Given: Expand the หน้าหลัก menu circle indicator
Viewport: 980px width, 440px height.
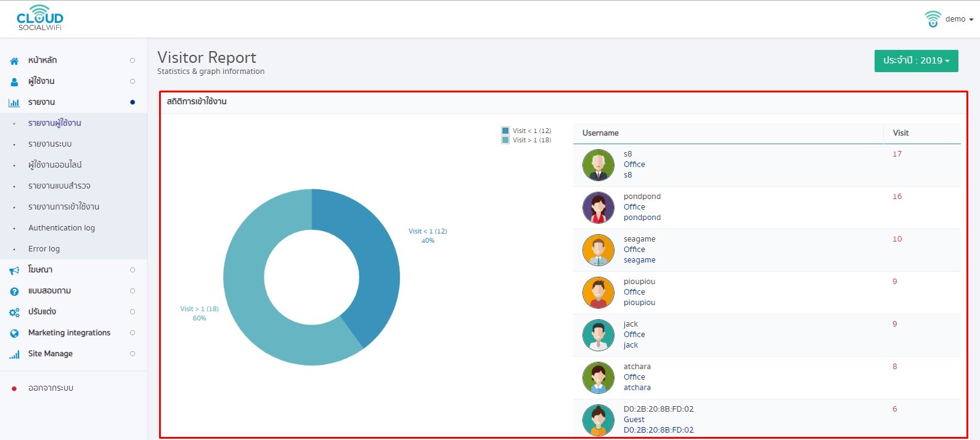Looking at the screenshot, I should tap(133, 60).
